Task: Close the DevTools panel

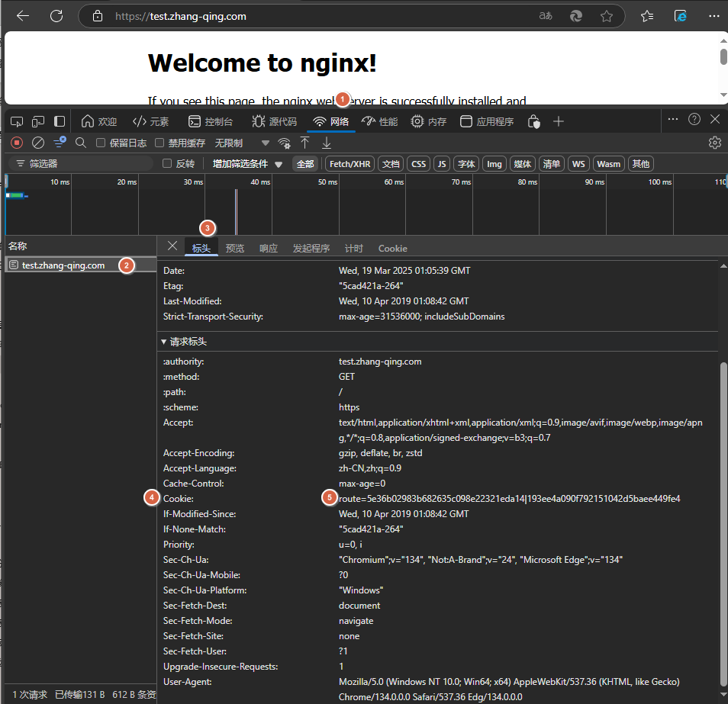Action: pyautogui.click(x=716, y=119)
